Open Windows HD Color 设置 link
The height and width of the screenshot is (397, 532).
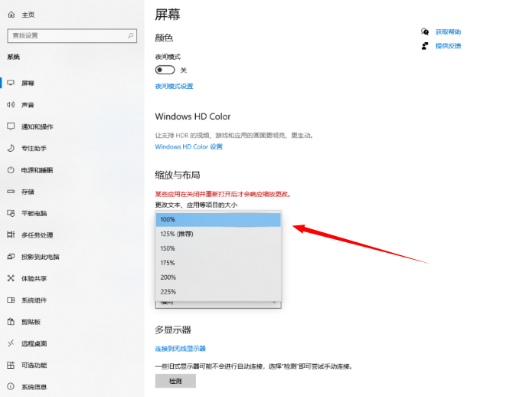pos(188,146)
